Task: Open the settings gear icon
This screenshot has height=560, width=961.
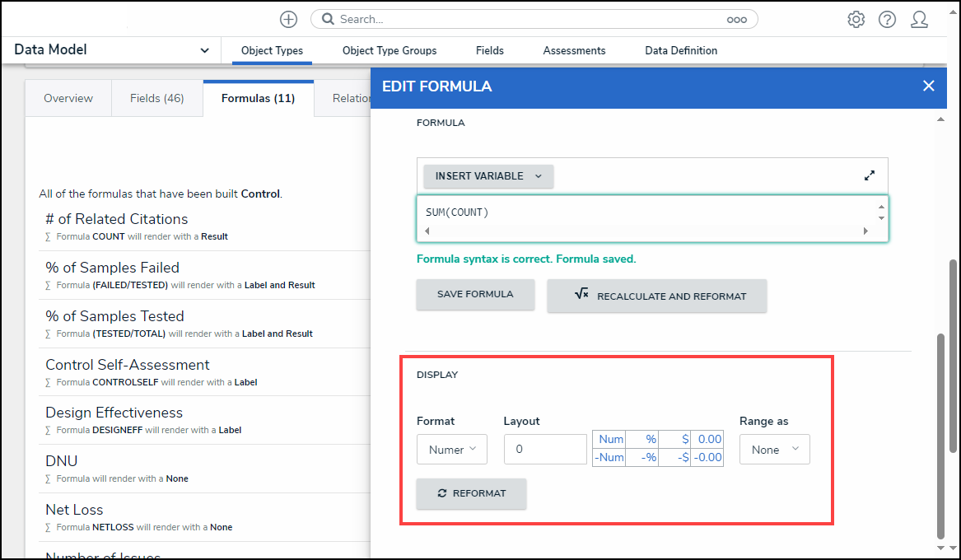Action: tap(856, 19)
